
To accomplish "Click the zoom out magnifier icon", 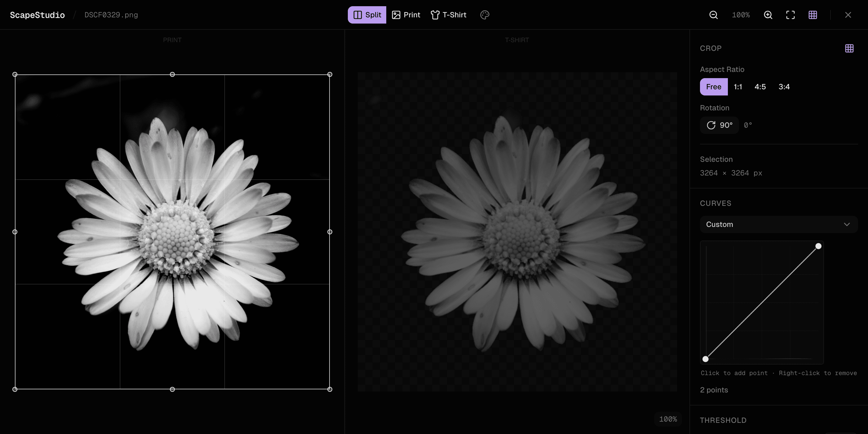I will tap(713, 15).
